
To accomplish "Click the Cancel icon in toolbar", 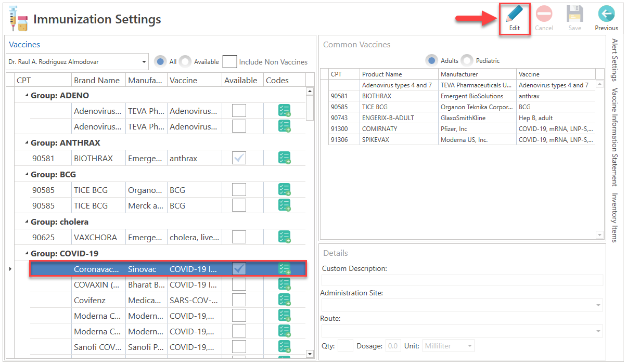I will pos(544,14).
